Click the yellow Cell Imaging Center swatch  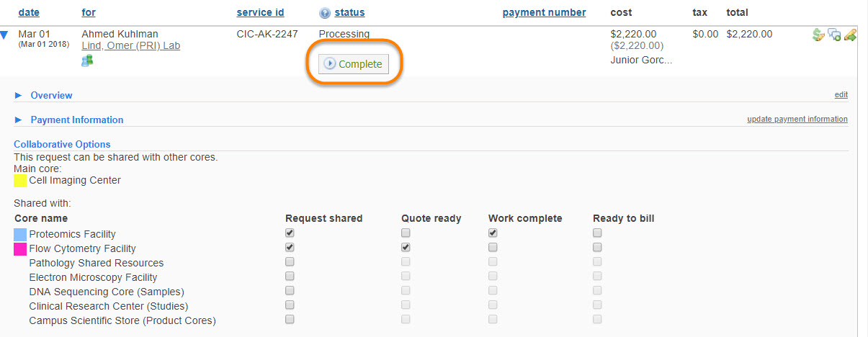tap(20, 181)
